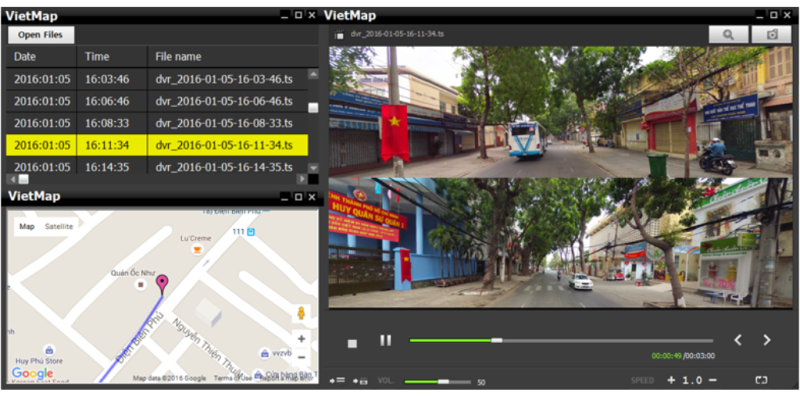Go to the previous video file arrow
800x397 pixels.
pyautogui.click(x=738, y=340)
